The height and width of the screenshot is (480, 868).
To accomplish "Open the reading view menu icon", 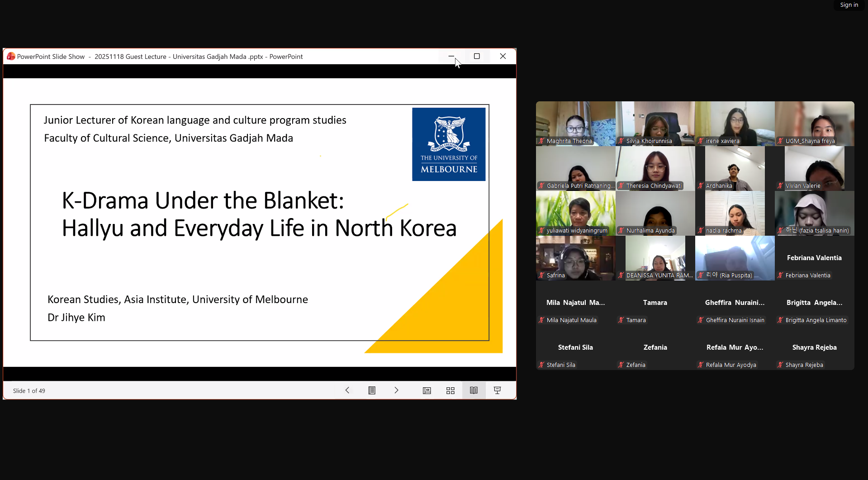I will 372,390.
